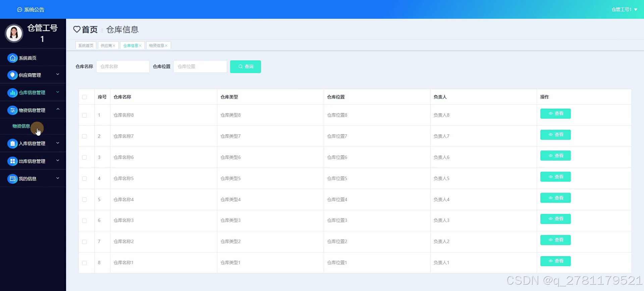Click the 我的信息 card icon

click(12, 179)
